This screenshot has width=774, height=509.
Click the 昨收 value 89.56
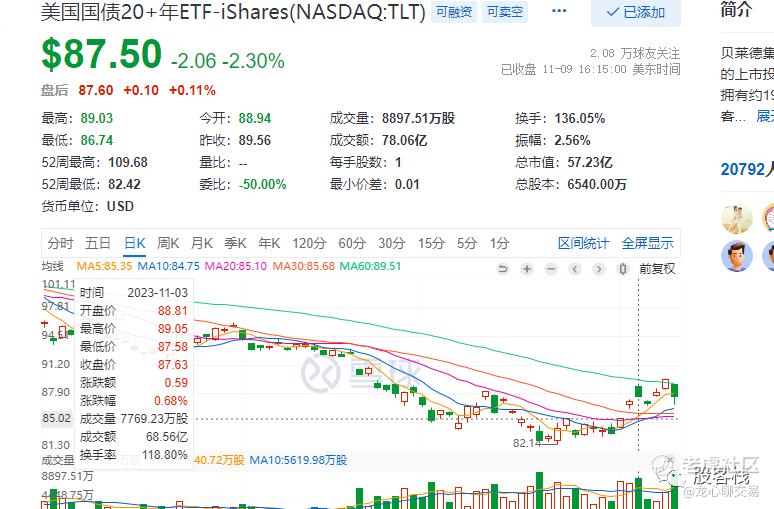tap(255, 140)
